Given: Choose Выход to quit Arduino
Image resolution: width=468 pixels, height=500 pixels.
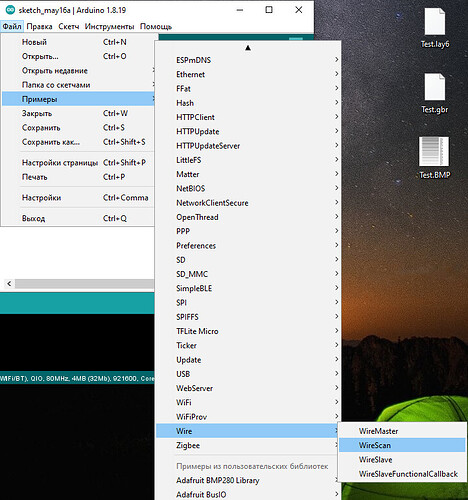Looking at the screenshot, I should click(78, 218).
